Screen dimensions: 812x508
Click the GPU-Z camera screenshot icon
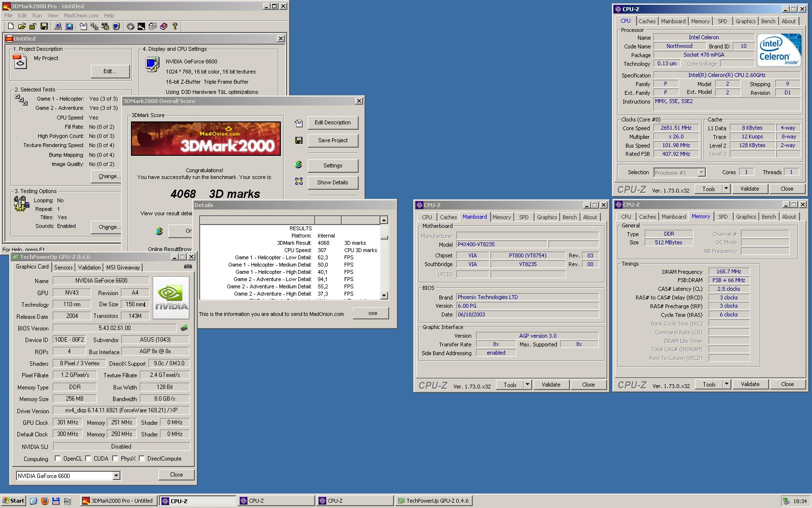tap(188, 267)
